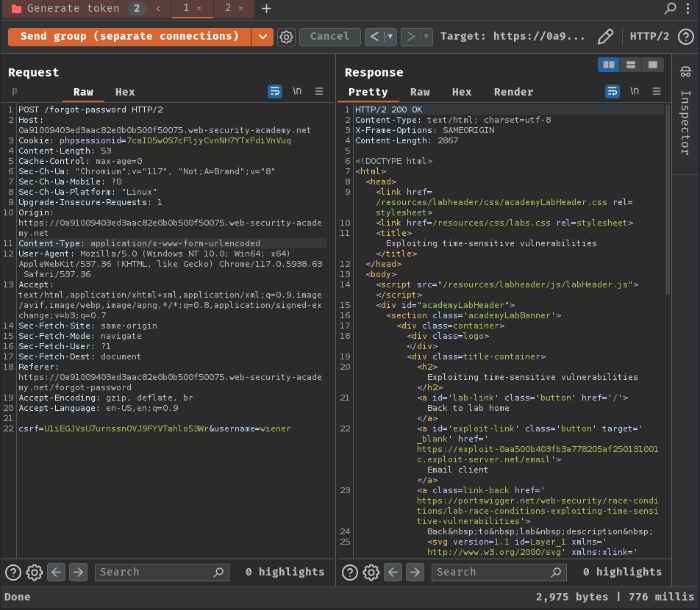Focus the request Search field
This screenshot has width=700, height=610.
pos(162,572)
